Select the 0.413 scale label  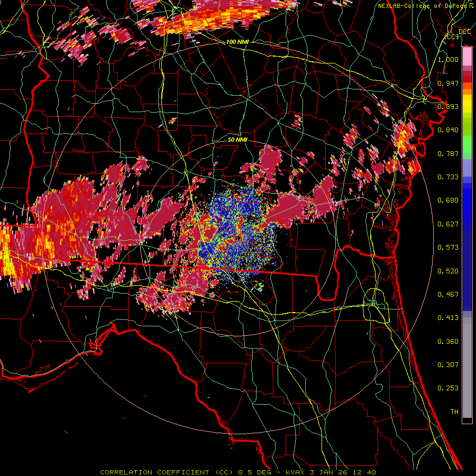click(448, 318)
